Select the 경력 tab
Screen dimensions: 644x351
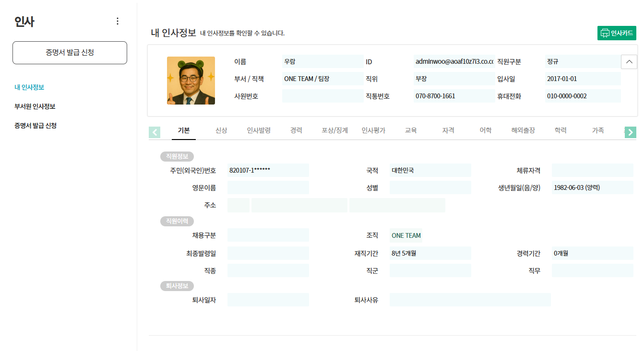[x=296, y=130]
